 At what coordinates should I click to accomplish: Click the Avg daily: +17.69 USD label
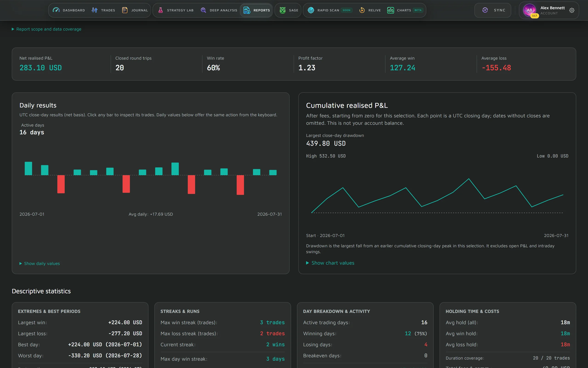pos(151,214)
